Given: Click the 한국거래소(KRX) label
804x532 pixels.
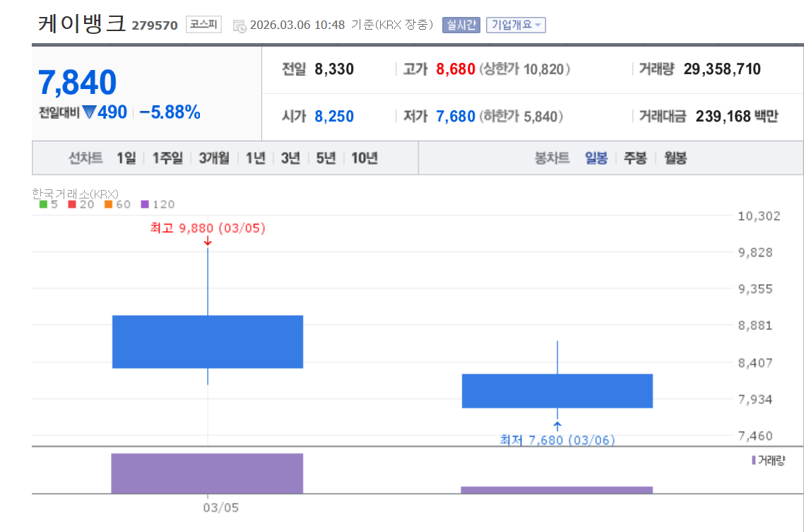Looking at the screenshot, I should pyautogui.click(x=75, y=194).
